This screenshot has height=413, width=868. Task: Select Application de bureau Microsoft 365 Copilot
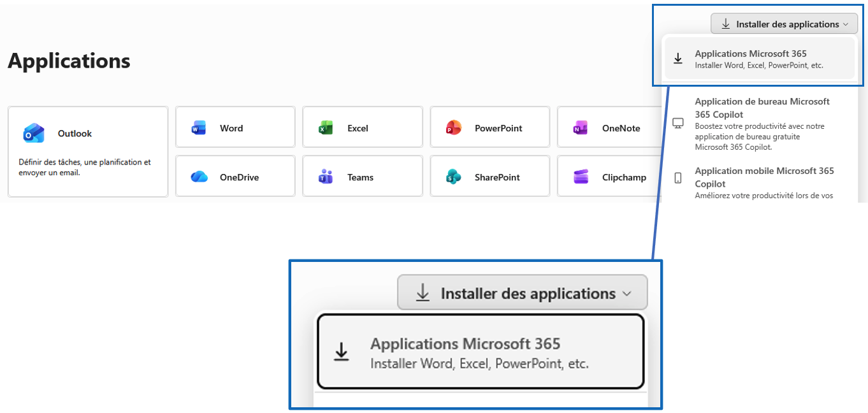point(759,123)
